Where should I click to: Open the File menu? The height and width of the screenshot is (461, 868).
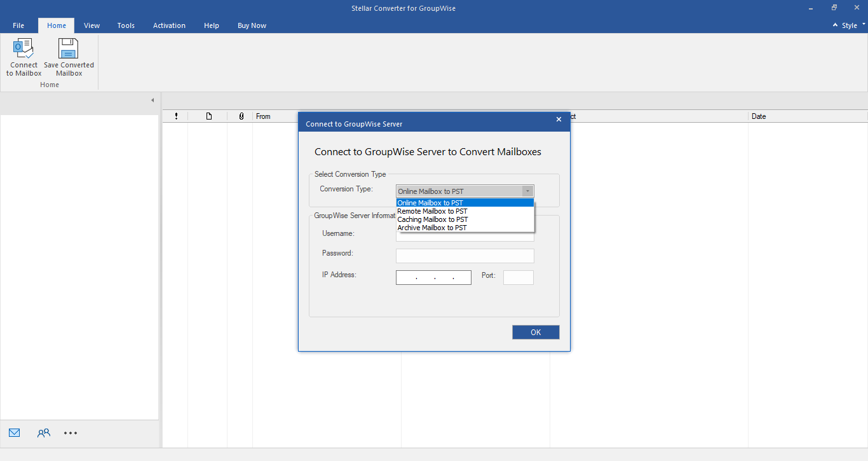(18, 25)
